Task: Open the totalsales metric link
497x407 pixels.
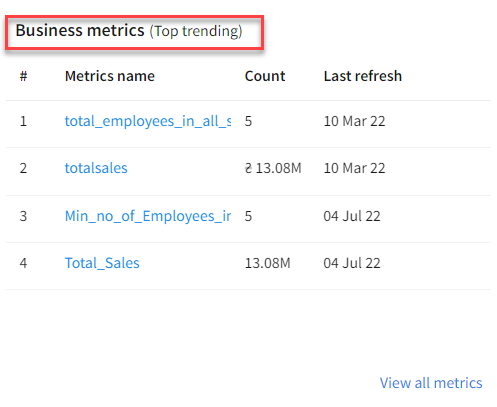Action: 96,168
